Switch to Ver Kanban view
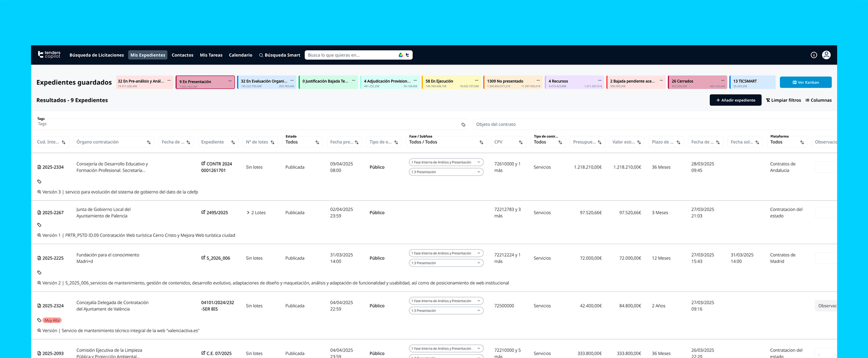This screenshot has width=868, height=358. coord(805,83)
